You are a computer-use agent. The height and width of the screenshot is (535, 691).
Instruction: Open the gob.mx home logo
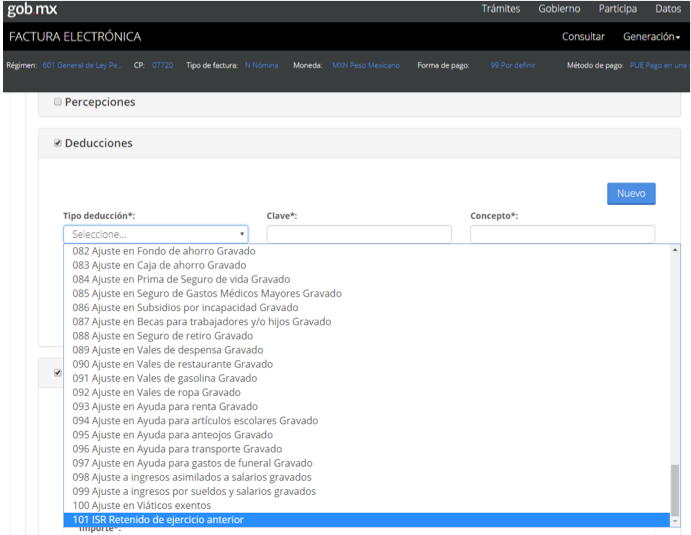pos(32,9)
